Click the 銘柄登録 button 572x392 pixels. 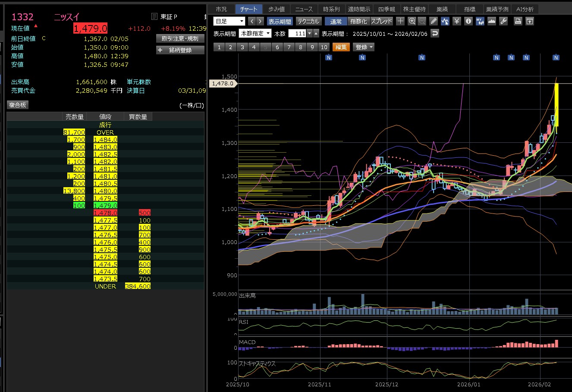click(180, 50)
